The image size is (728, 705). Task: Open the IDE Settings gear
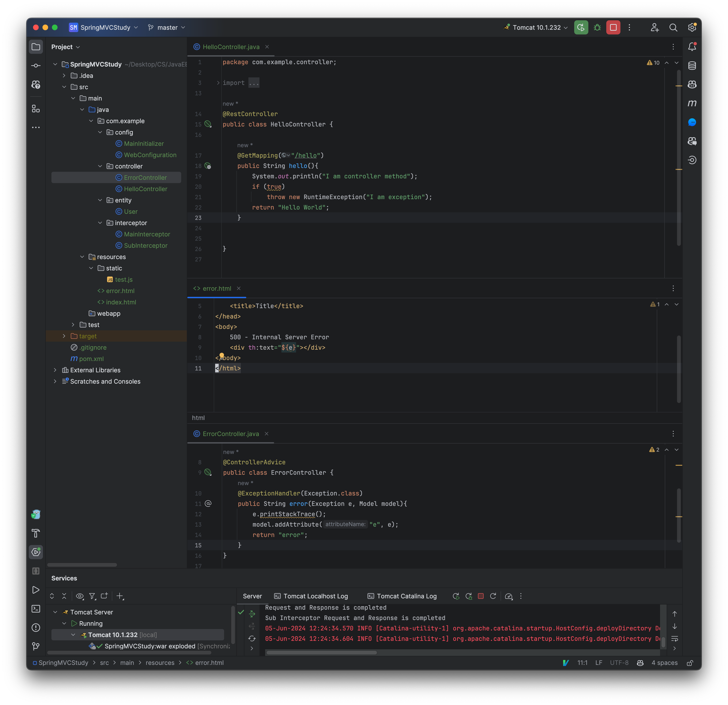point(692,27)
